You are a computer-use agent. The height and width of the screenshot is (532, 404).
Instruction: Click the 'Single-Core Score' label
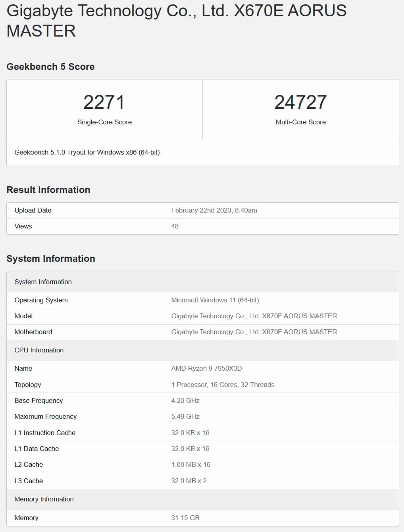click(x=104, y=122)
